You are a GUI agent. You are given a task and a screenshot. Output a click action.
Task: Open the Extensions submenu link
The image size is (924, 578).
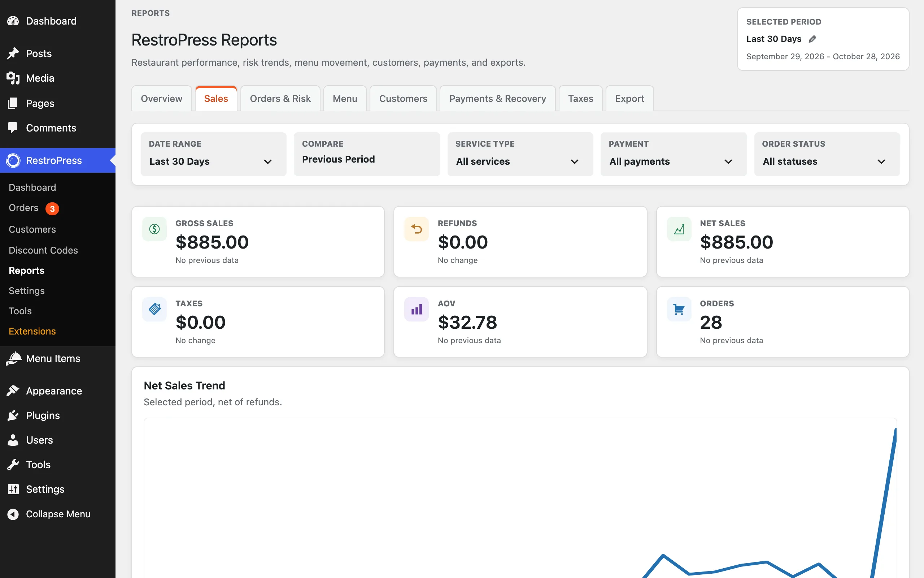point(32,331)
